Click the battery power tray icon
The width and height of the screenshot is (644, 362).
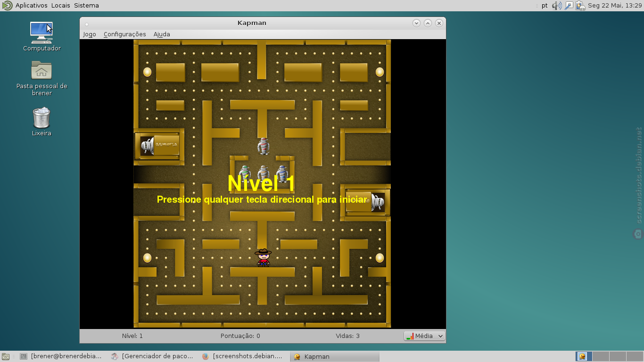(581, 6)
